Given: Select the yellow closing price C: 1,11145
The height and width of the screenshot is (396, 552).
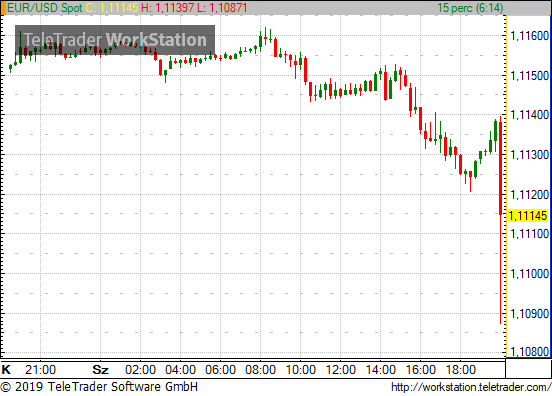Looking at the screenshot, I should pyautogui.click(x=112, y=7).
